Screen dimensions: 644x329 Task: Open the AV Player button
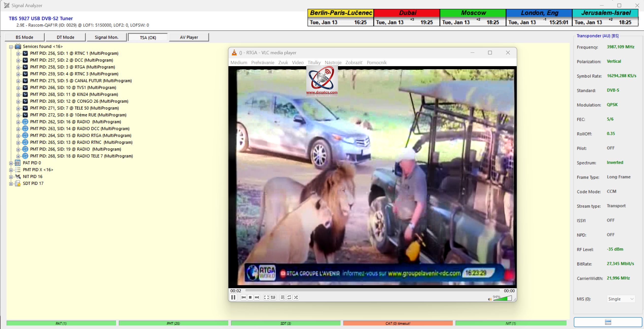tap(189, 37)
